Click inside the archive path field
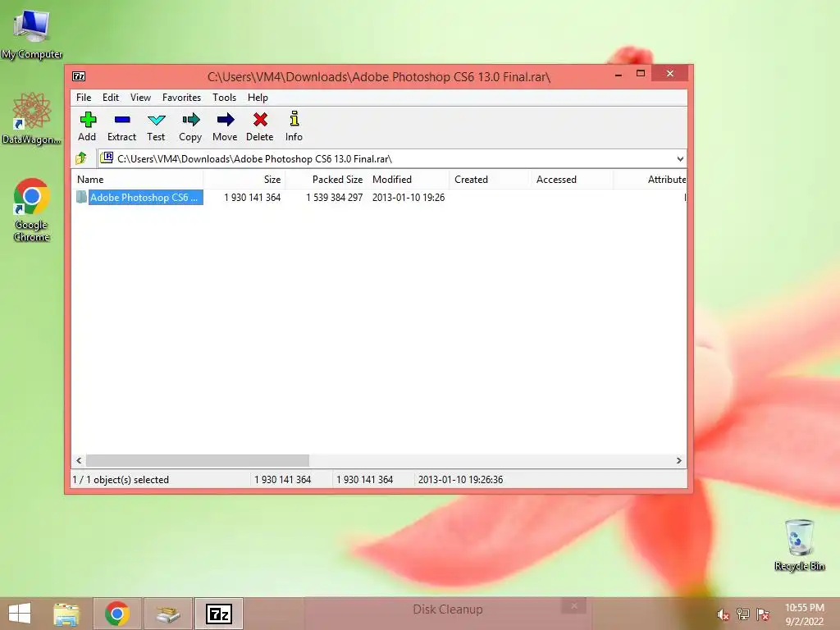This screenshot has height=630, width=840. (391, 158)
